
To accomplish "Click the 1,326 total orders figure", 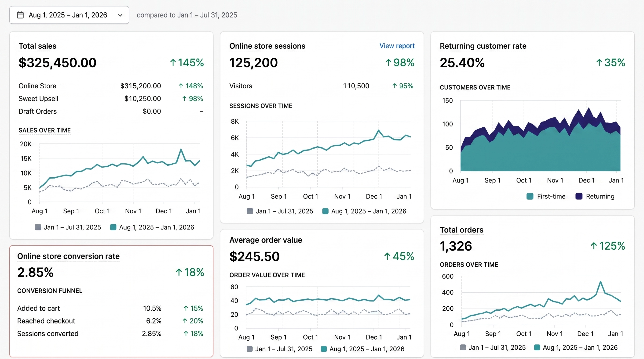I will point(456,246).
